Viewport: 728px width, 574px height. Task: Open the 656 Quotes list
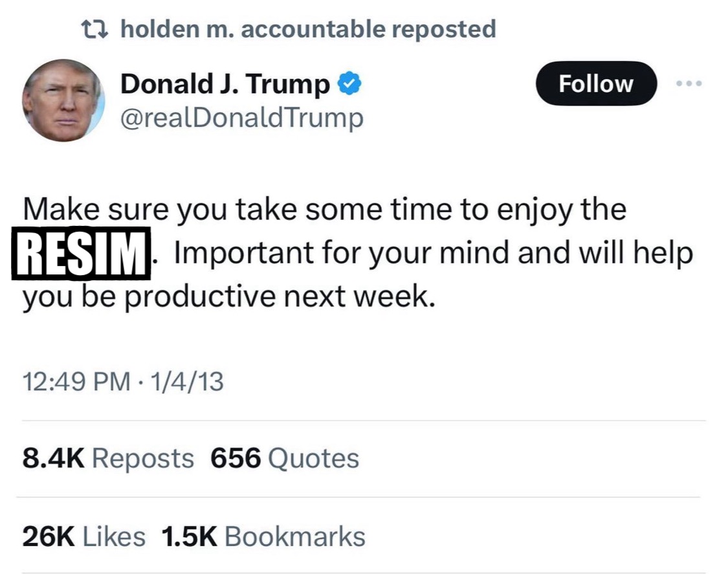pyautogui.click(x=285, y=458)
